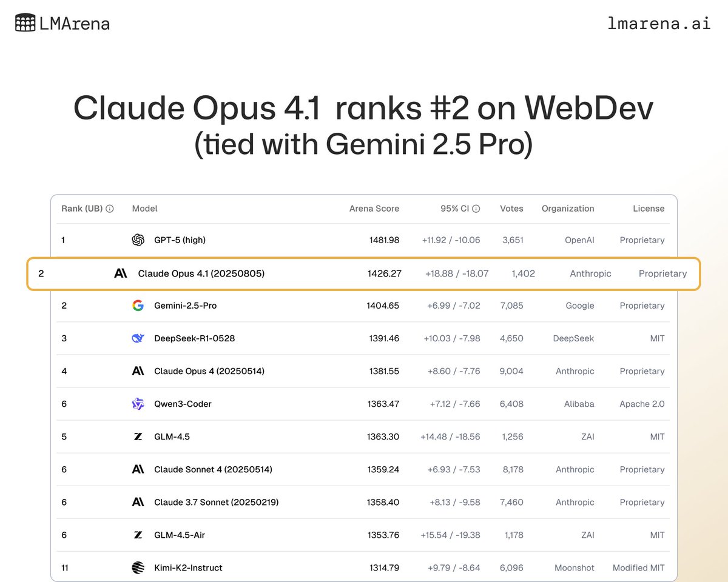Sort by the Arena Score column header
Viewport: 728px width, 582px height.
374,209
